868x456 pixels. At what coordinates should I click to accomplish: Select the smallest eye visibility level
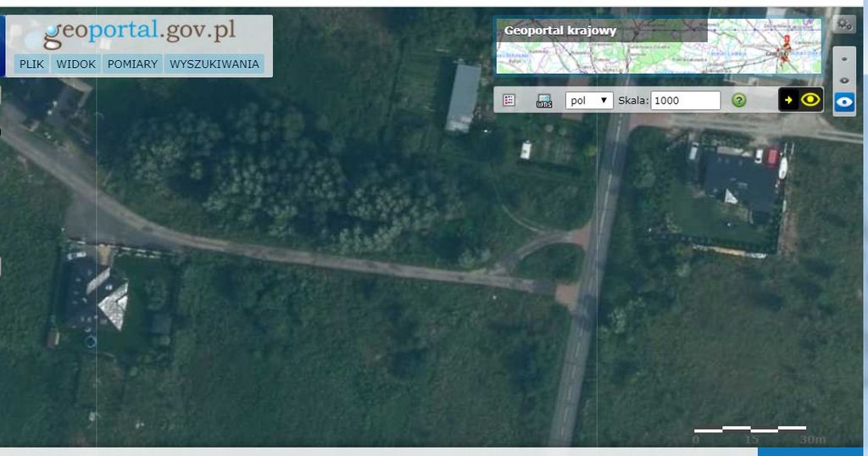click(x=844, y=60)
